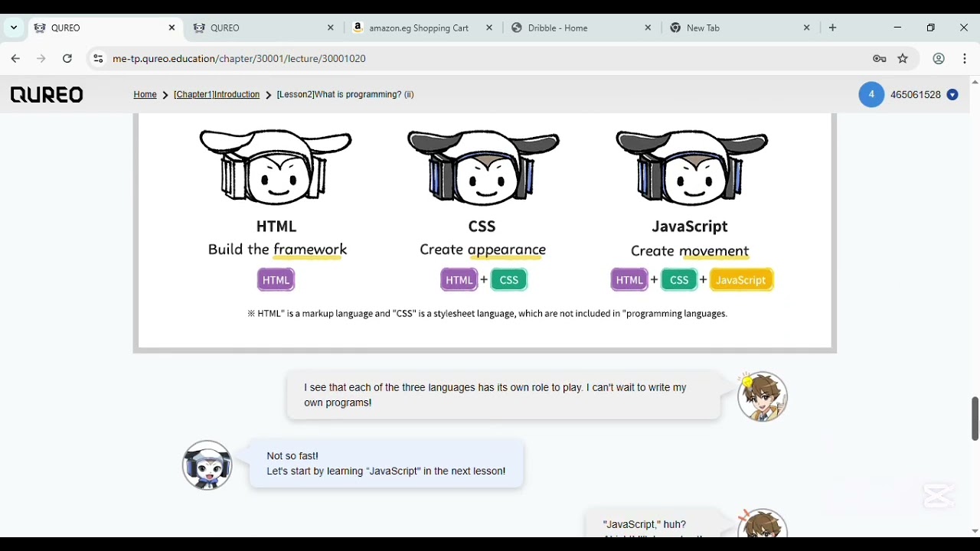This screenshot has height=551, width=980.
Task: Click the green CSS badge under appearance
Action: click(509, 280)
